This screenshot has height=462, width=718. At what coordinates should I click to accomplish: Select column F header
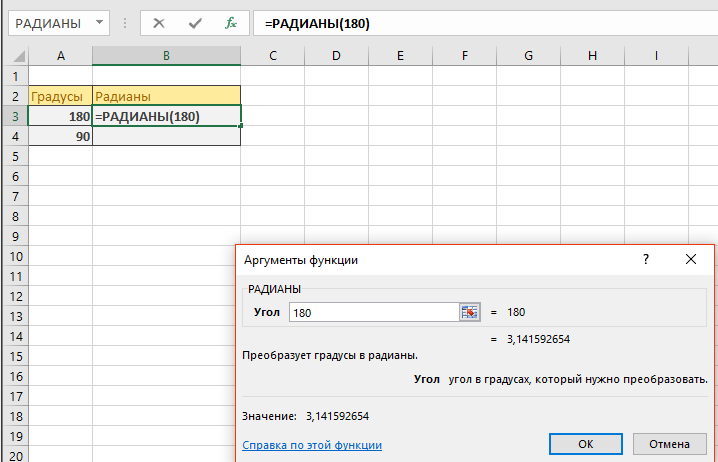coord(464,56)
